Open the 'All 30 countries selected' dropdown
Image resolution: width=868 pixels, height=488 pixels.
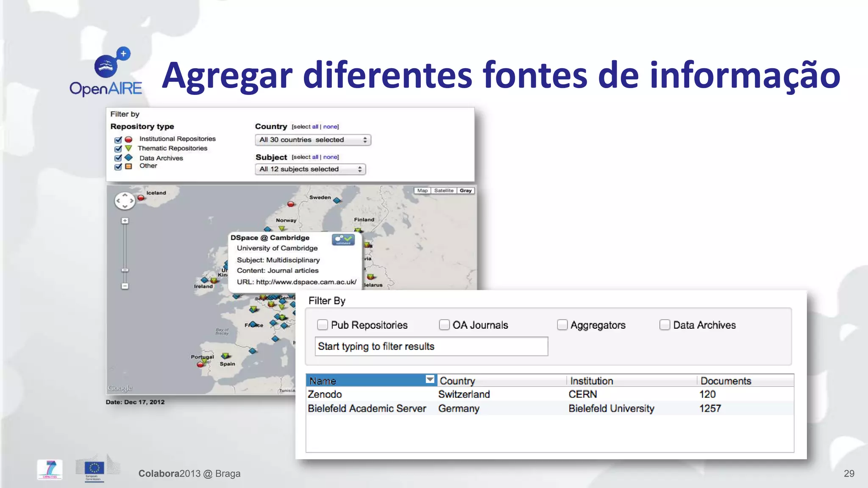pos(313,140)
